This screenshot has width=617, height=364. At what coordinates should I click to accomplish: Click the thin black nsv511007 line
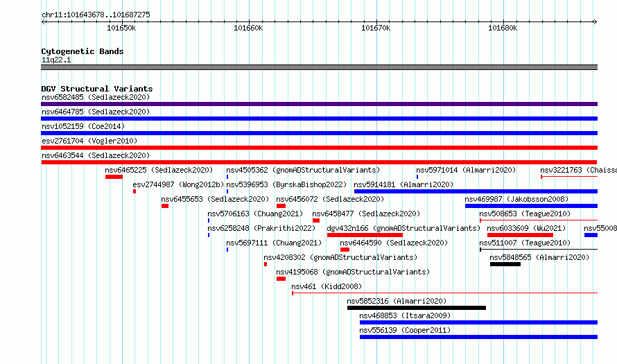[x=539, y=249]
